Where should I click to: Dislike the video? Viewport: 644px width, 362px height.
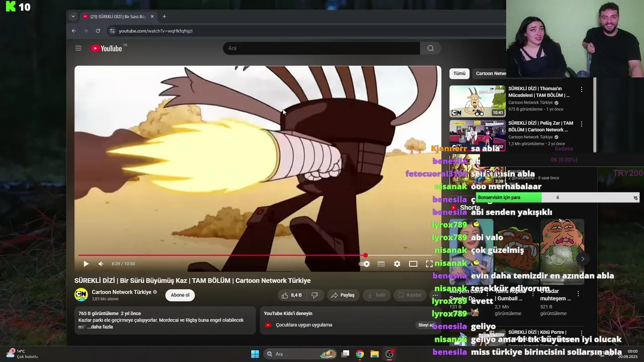coord(314,295)
